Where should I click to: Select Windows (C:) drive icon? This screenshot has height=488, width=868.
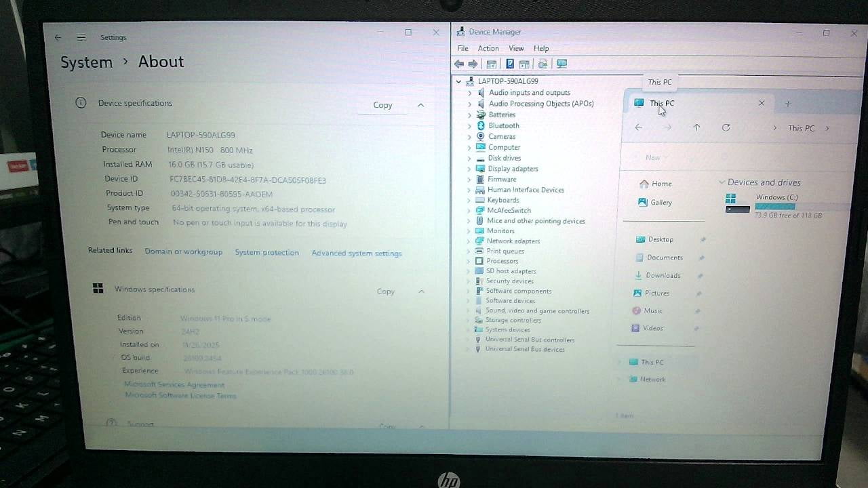[x=737, y=203]
